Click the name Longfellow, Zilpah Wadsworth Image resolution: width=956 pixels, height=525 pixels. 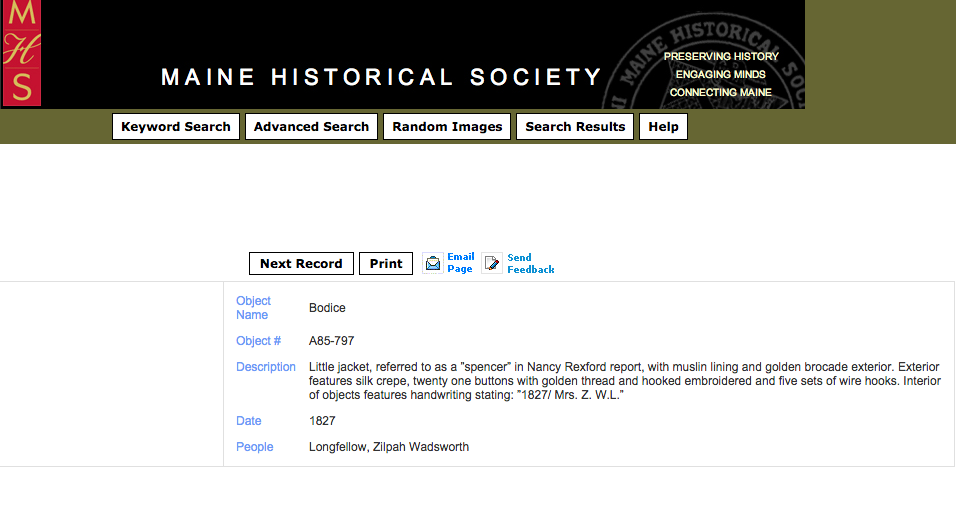(x=388, y=447)
